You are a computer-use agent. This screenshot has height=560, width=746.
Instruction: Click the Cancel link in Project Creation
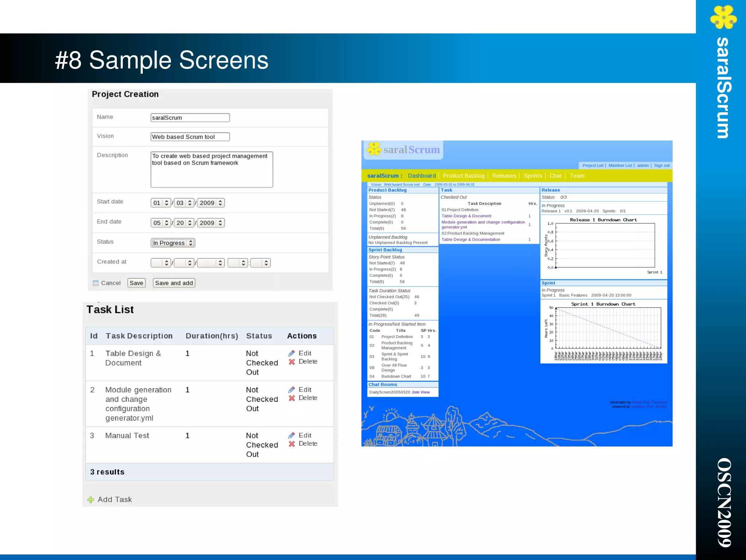click(x=111, y=283)
